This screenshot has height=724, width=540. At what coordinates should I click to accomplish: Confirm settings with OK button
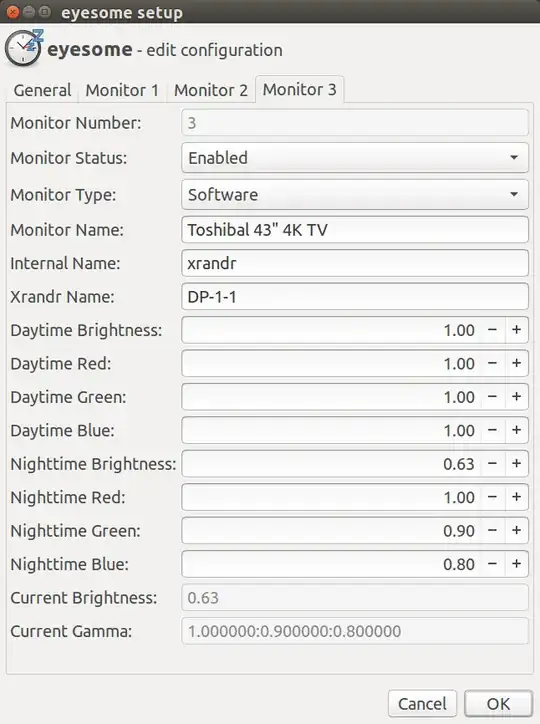tap(498, 704)
